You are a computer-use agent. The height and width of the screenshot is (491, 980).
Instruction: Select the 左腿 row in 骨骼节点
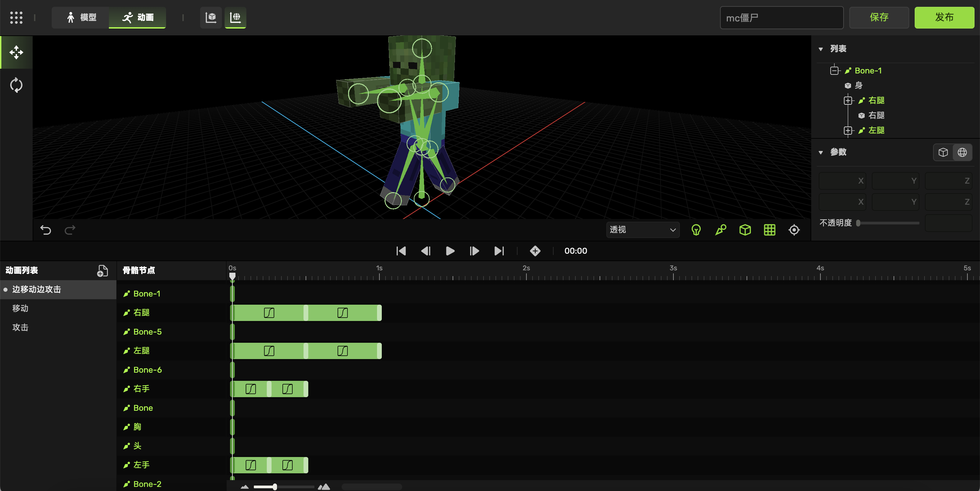tap(171, 351)
